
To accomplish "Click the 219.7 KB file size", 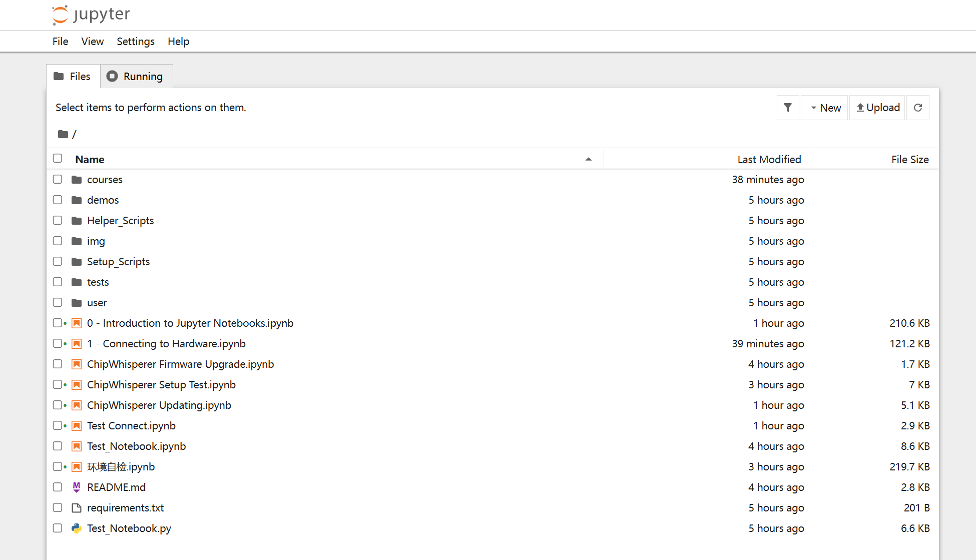I will [909, 467].
